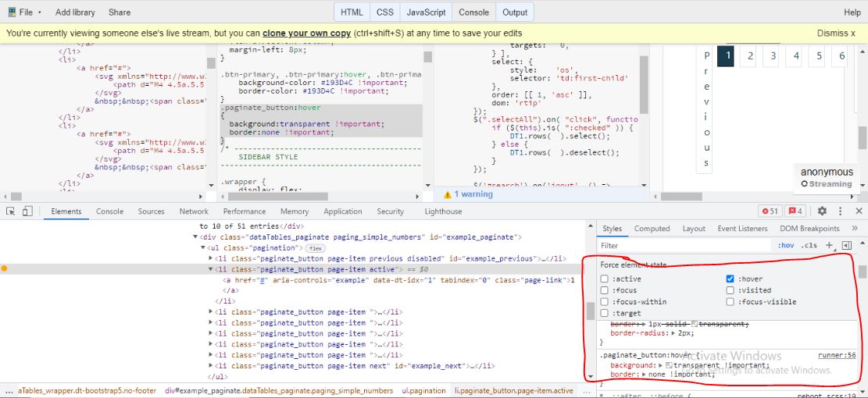This screenshot has height=398, width=868.
Task: Close the DevTools panel
Action: tap(859, 211)
